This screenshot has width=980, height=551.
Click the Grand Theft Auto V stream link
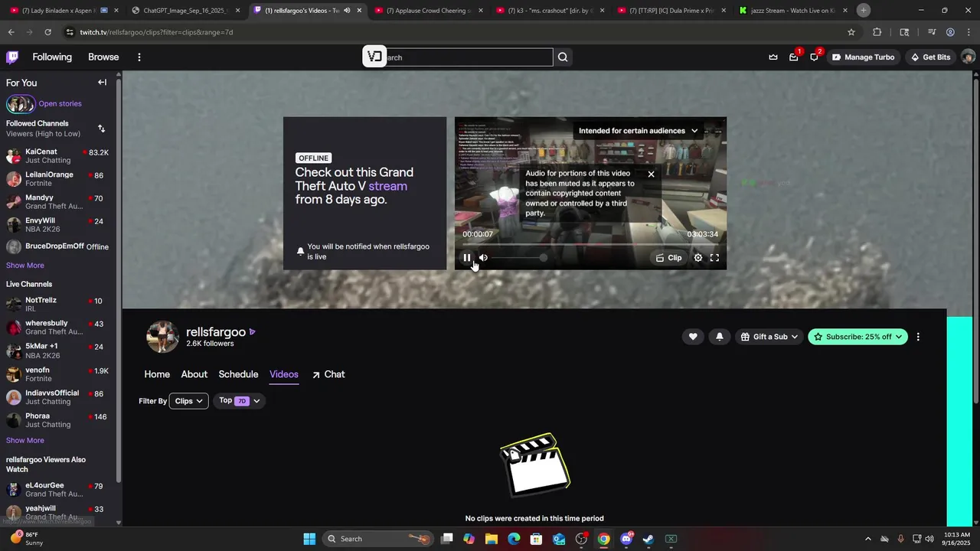tap(387, 186)
